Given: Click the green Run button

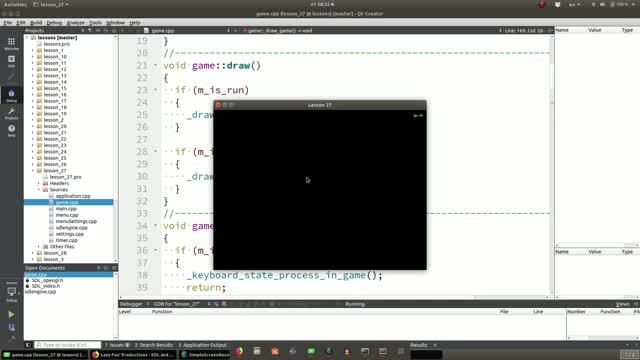Looking at the screenshot, I should click(x=11, y=315).
